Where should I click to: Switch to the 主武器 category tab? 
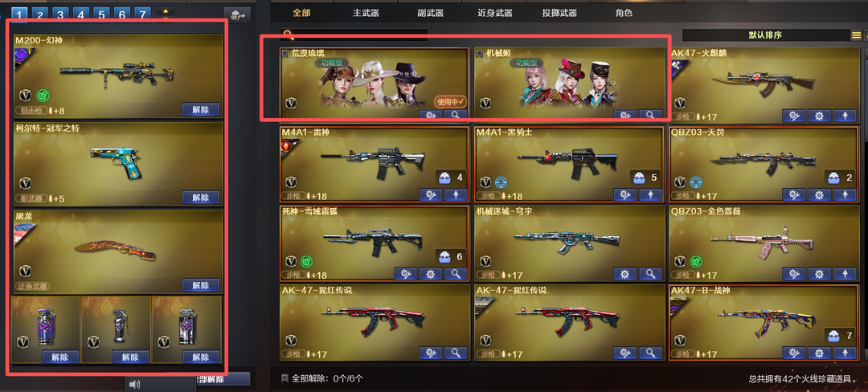(x=366, y=13)
